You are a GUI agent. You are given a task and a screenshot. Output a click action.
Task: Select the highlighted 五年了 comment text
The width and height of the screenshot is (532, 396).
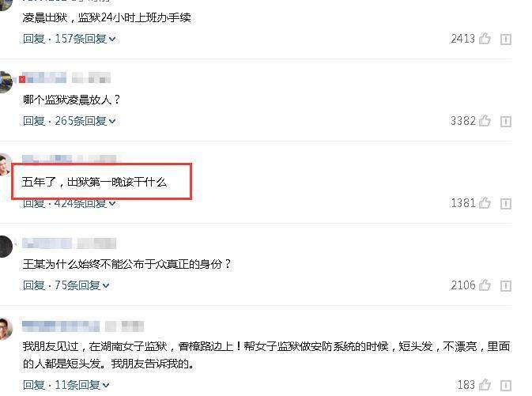click(94, 183)
